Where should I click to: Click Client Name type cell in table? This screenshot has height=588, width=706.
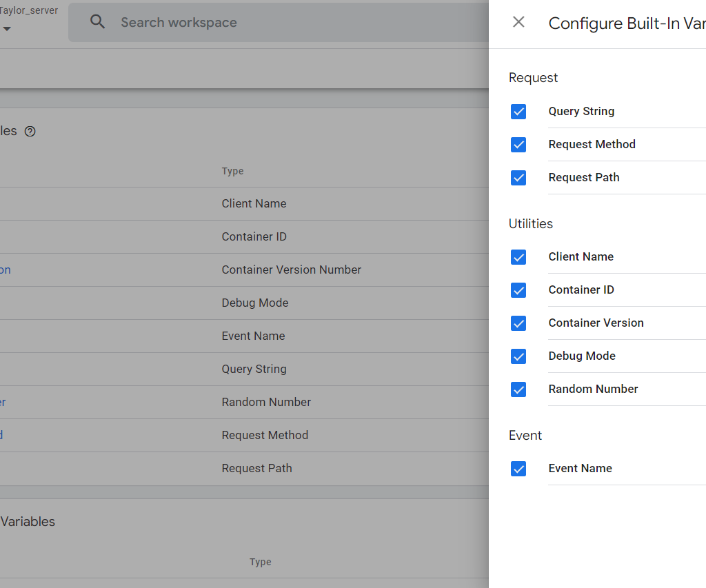[254, 203]
